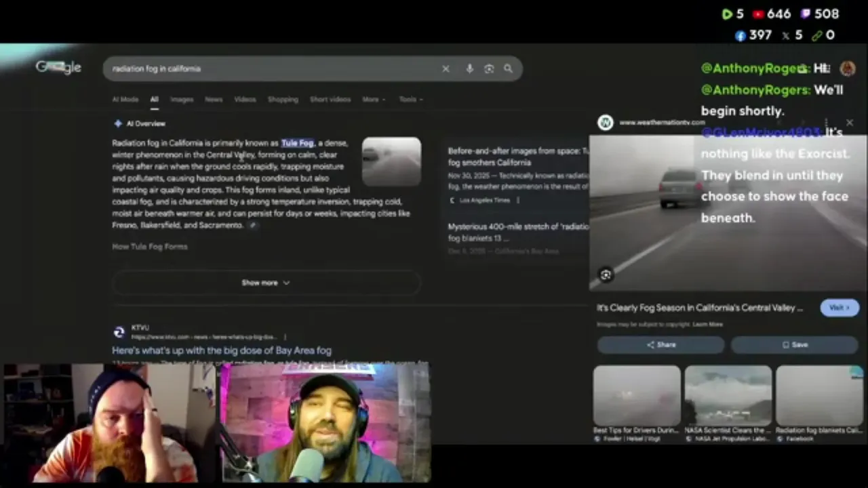Screen dimensions: 868x488
Task: Click the Save button
Action: point(795,344)
